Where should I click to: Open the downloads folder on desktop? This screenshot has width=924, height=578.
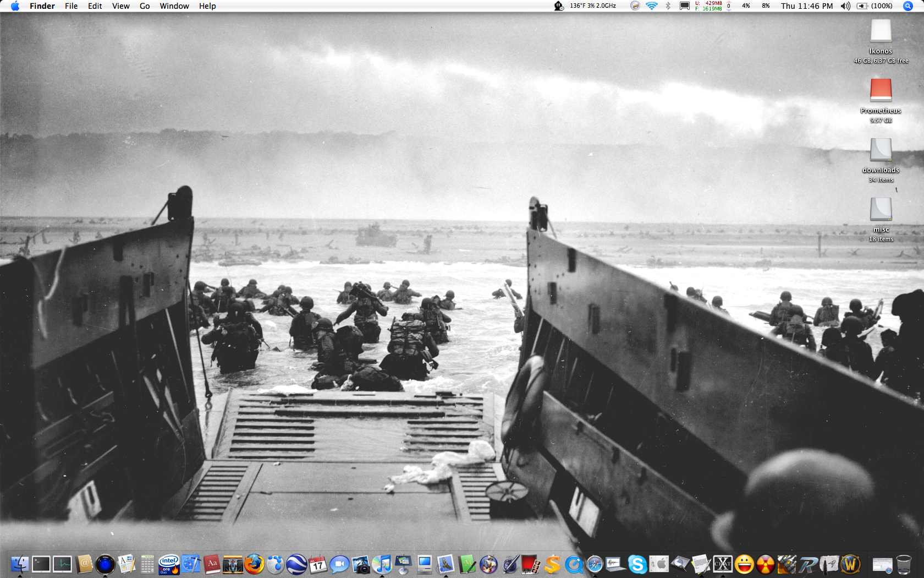[x=881, y=150]
